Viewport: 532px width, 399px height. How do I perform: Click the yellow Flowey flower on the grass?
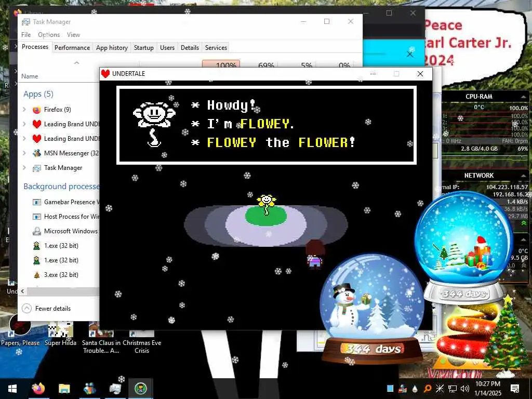pos(267,204)
